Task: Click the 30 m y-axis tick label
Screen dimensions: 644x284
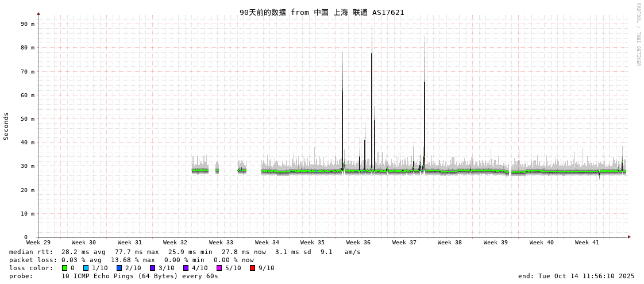Action: pyautogui.click(x=28, y=166)
